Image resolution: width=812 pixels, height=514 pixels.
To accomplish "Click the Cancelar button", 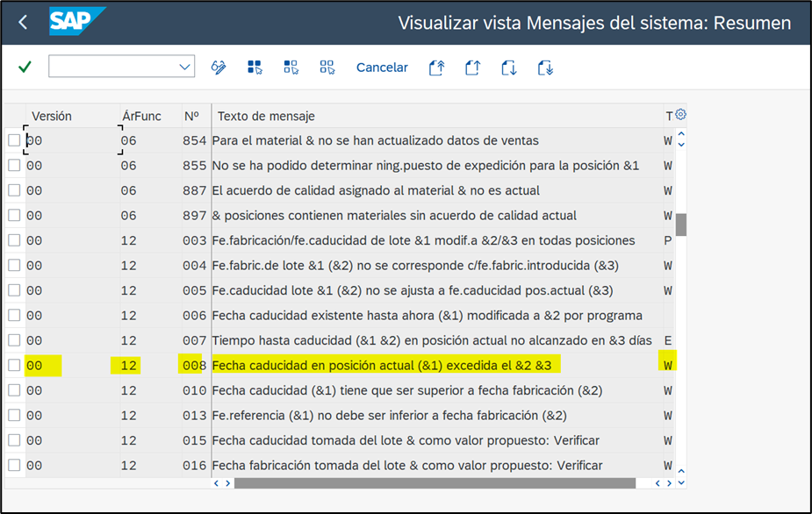I will click(382, 68).
